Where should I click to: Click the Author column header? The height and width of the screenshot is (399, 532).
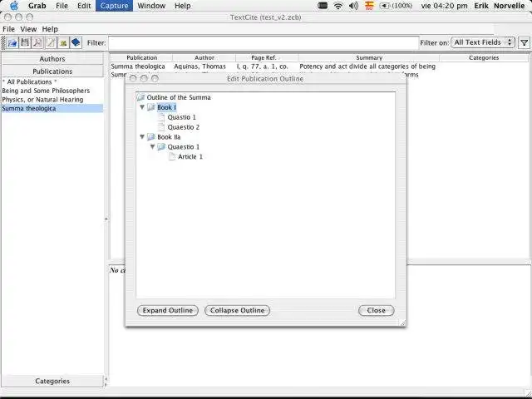tap(204, 57)
